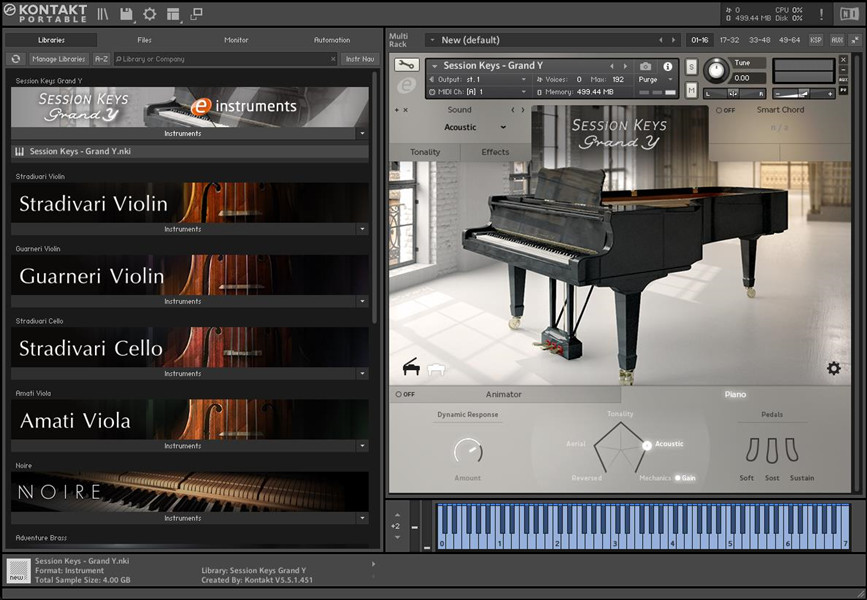Open settings with the gear icon on piano view
This screenshot has width=867, height=600.
pyautogui.click(x=833, y=369)
